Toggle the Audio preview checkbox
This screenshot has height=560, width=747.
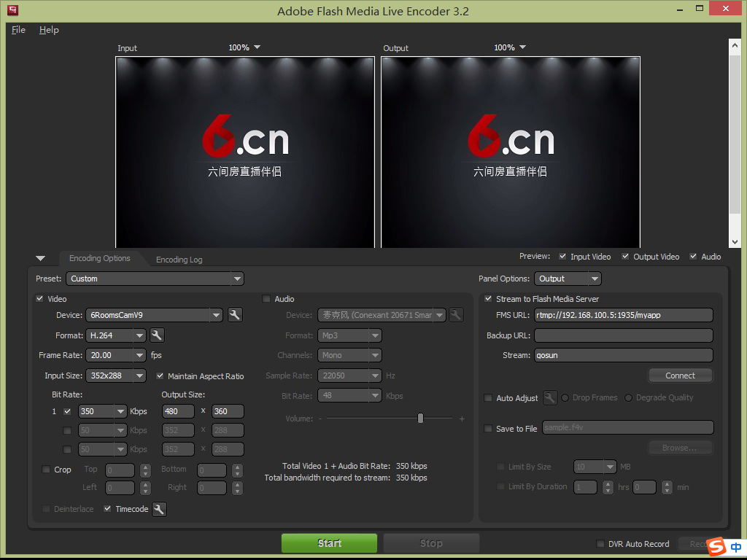tap(694, 256)
